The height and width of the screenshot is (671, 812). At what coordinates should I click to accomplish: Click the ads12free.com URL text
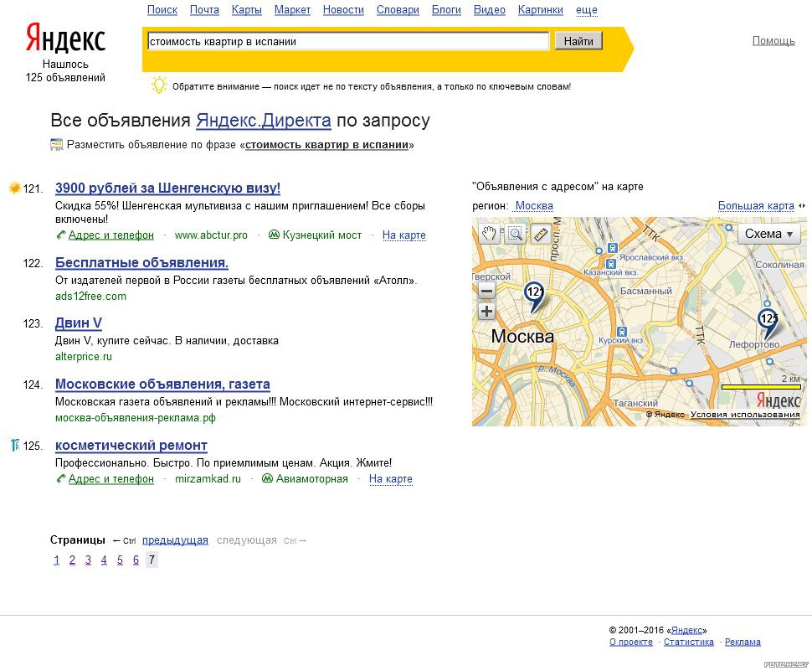[90, 296]
